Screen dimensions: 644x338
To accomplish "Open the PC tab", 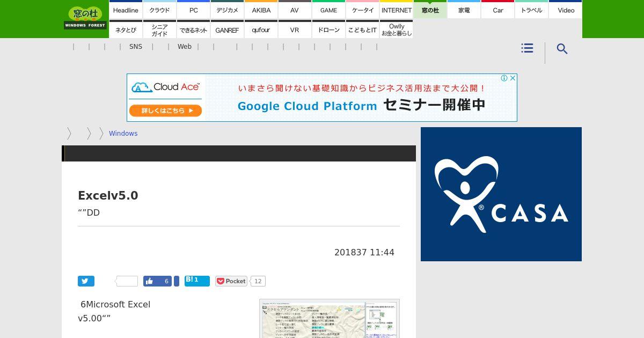I will click(193, 10).
